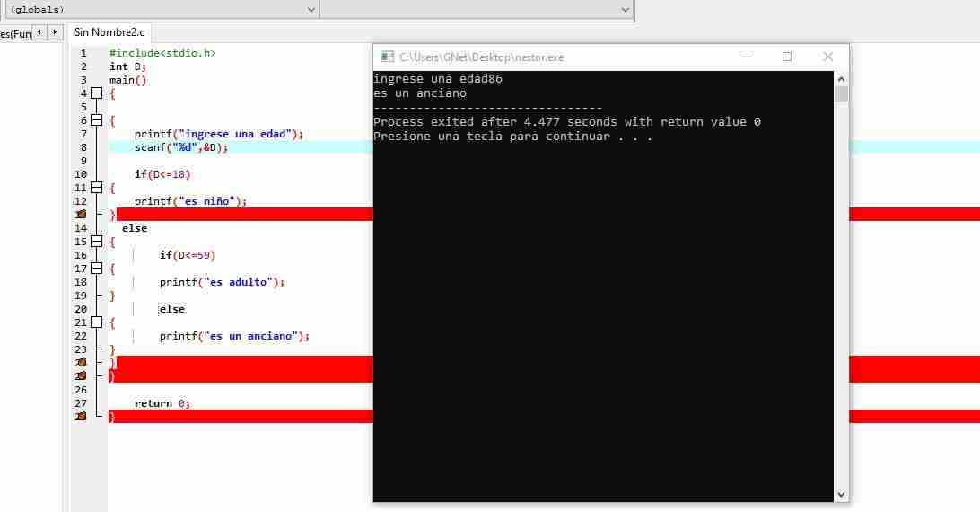Click the printf "es adulto" line
Viewport: 980px width, 512px height.
pyautogui.click(x=222, y=282)
